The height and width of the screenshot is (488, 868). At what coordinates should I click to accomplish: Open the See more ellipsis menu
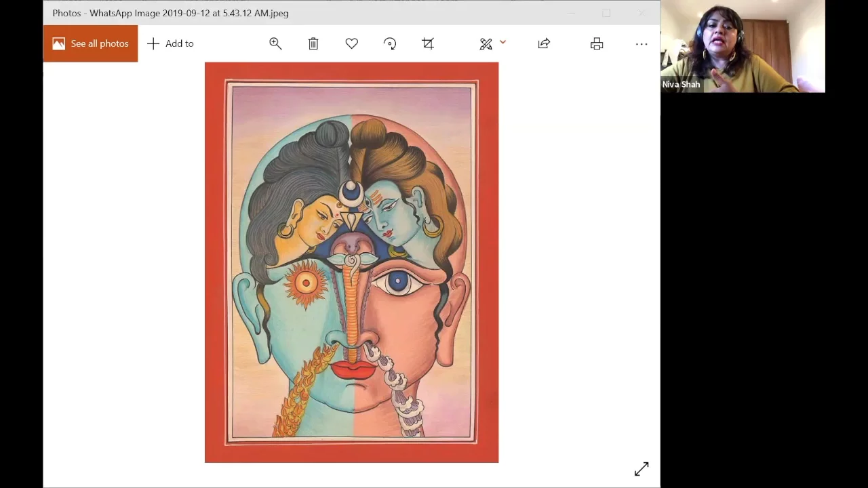642,44
